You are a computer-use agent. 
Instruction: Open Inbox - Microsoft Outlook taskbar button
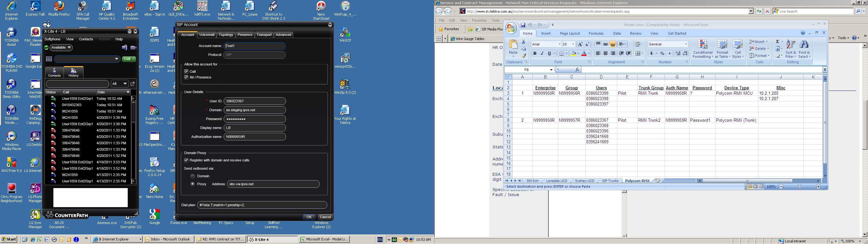point(169,239)
